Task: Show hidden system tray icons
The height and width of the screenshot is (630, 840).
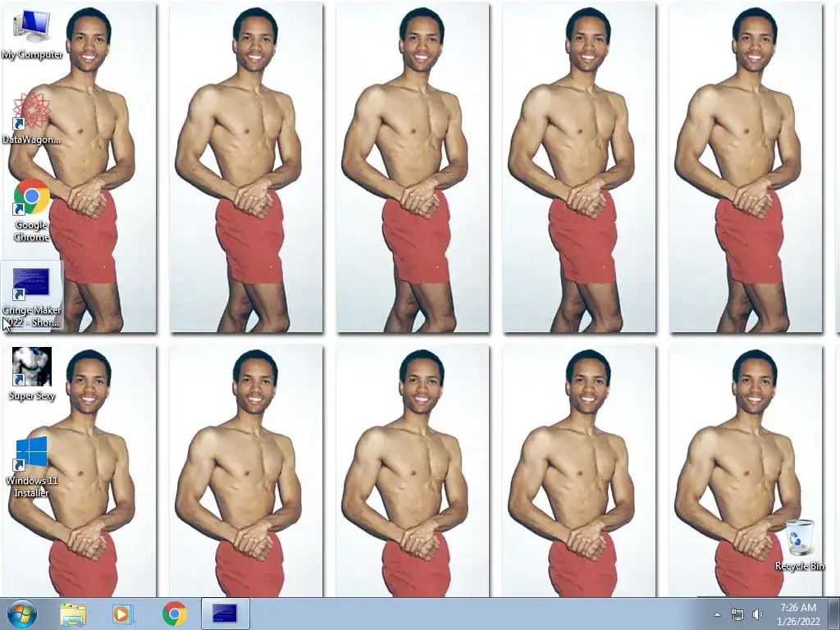Action: click(717, 614)
